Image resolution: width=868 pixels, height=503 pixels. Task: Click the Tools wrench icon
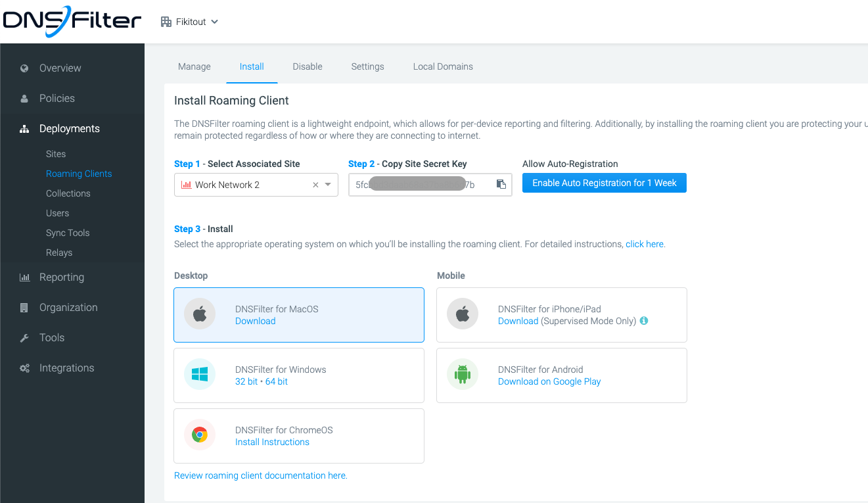[24, 338]
